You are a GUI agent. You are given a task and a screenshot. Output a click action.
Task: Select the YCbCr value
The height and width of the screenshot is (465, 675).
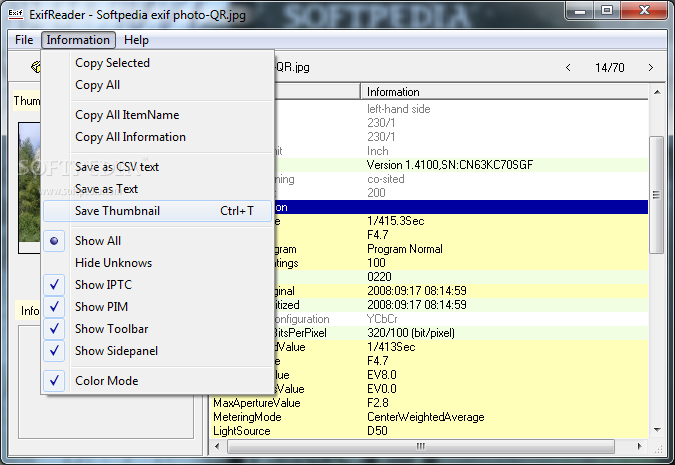coord(382,319)
